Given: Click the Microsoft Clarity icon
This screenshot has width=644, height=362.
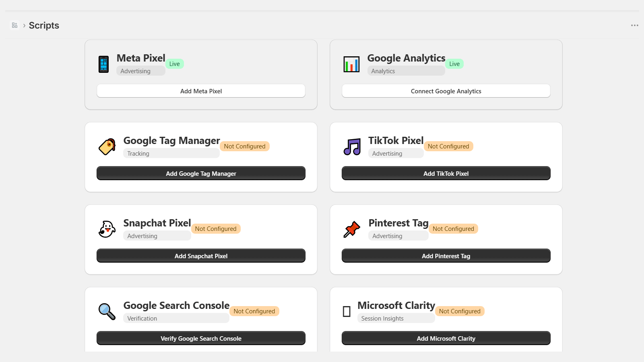Looking at the screenshot, I should tap(347, 312).
